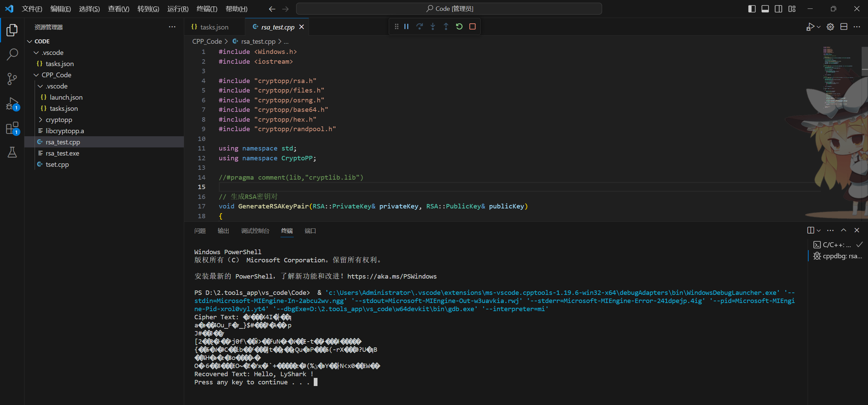
Task: Select the Step Over debug control
Action: [x=420, y=26]
